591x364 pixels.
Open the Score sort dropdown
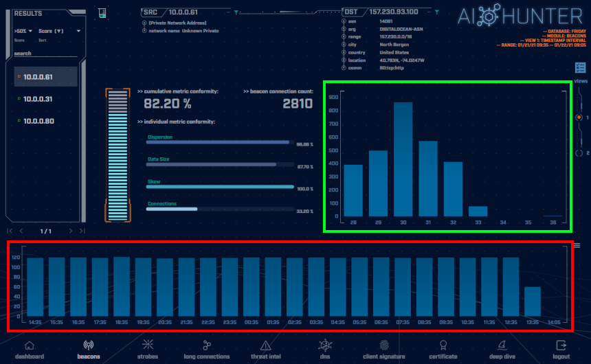pos(60,31)
